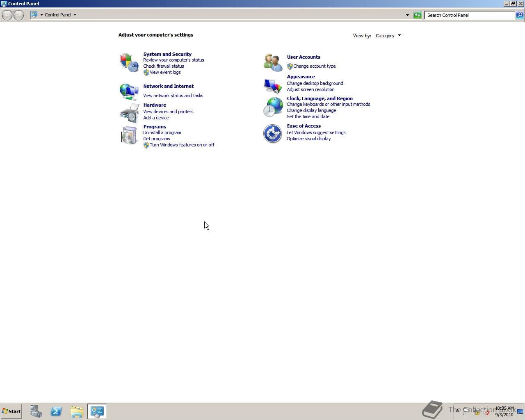Image resolution: width=525 pixels, height=420 pixels.
Task: Show hidden icons in system tray
Action: pos(458,411)
